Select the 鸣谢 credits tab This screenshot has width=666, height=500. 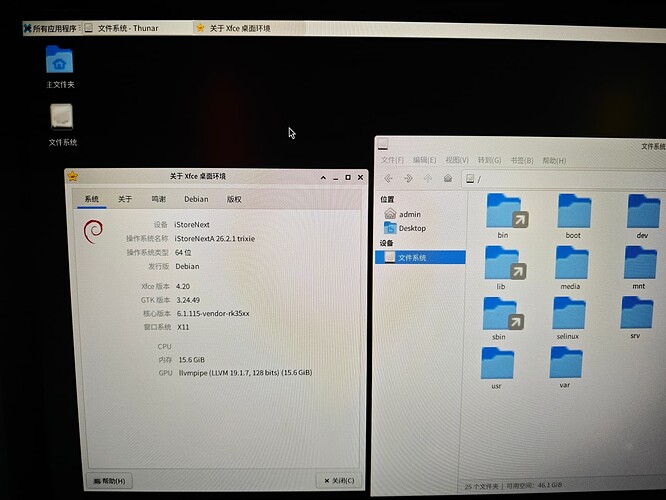coord(159,199)
